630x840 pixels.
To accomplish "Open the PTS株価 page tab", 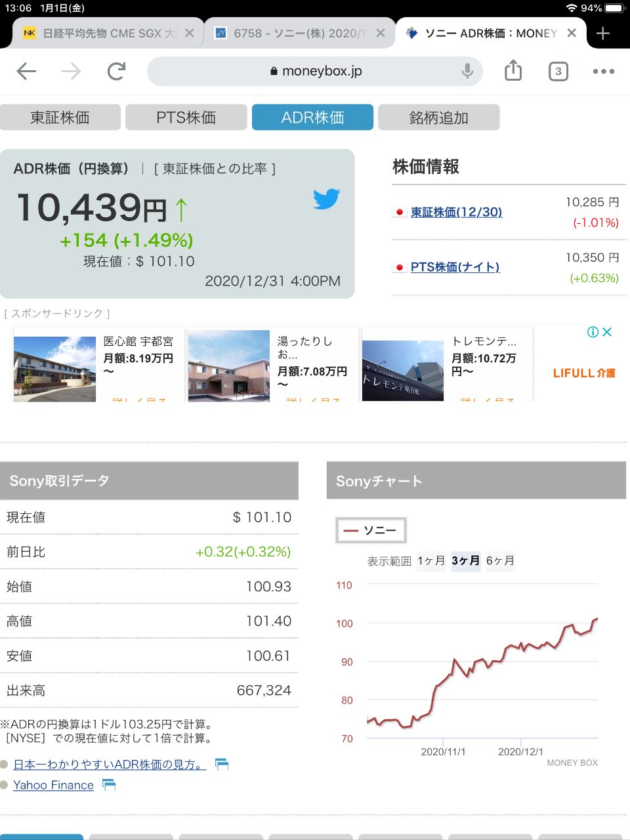I will (186, 117).
